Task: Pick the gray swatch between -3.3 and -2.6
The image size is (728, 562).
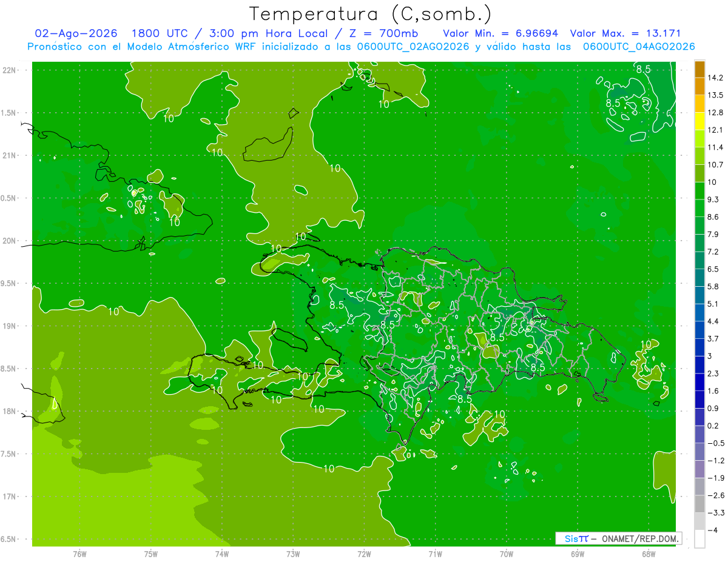Action: point(699,504)
